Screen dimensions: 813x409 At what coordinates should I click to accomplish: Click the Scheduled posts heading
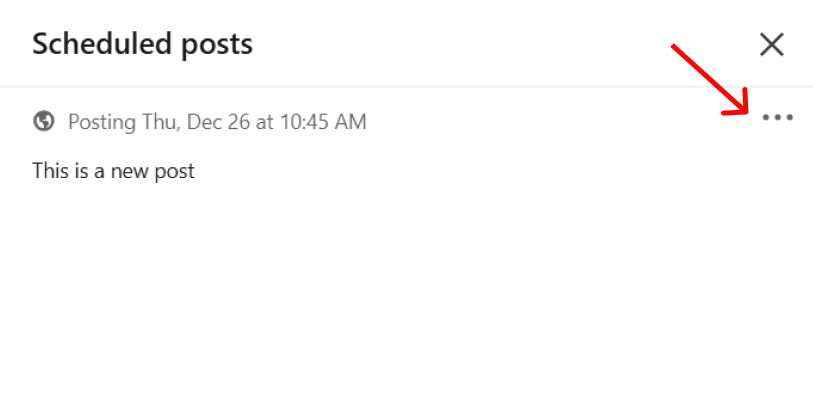click(x=143, y=44)
